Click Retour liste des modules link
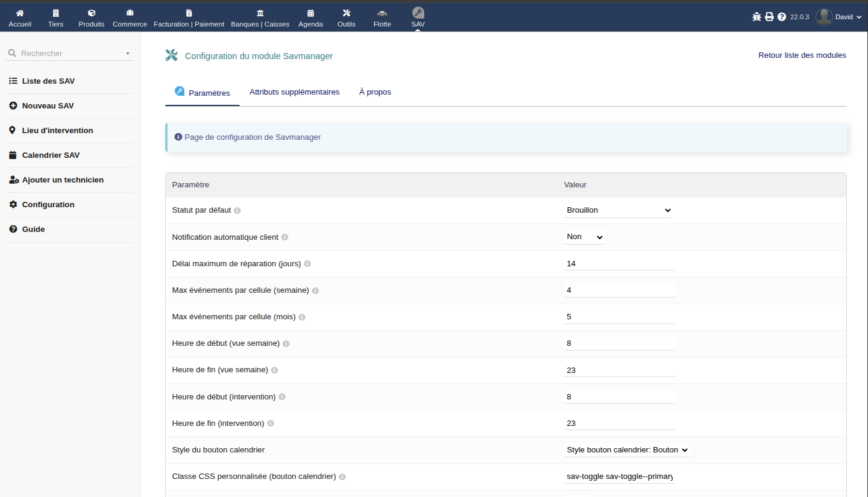The image size is (868, 497). pos(802,55)
